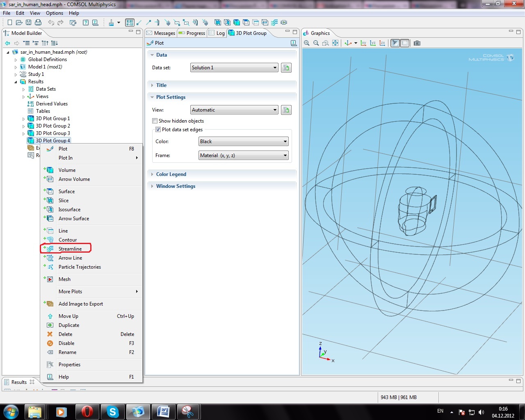Click the Zoom Box icon in Graphics toolbar
Viewport: 525px width, 420px height.
pyautogui.click(x=326, y=43)
